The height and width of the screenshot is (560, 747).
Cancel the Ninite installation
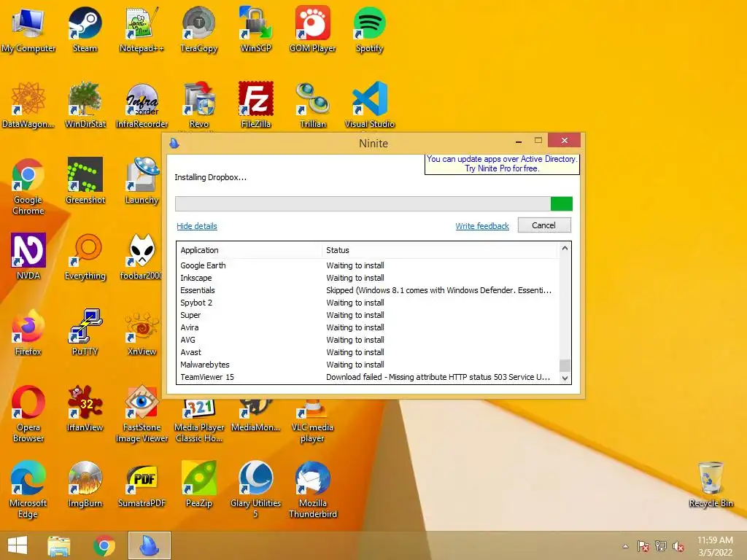(x=544, y=225)
